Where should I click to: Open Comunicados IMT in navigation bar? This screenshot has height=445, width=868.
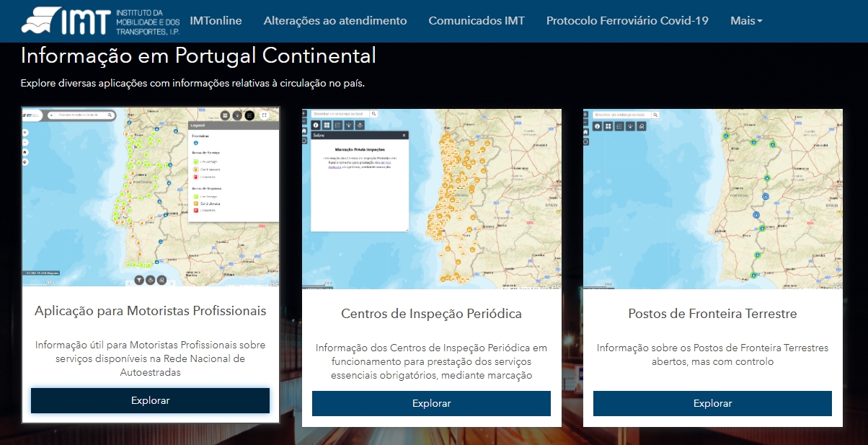click(x=477, y=21)
